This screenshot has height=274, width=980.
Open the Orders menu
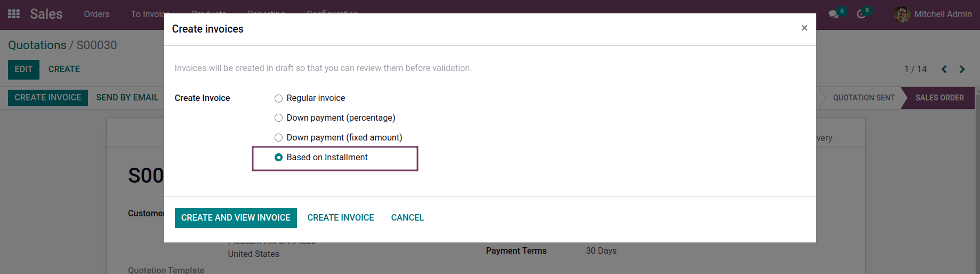97,14
